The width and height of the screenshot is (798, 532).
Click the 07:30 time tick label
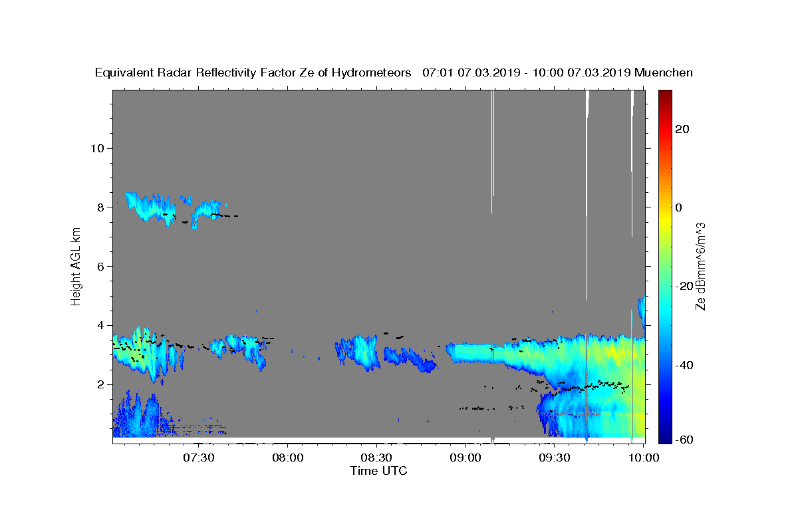199,458
